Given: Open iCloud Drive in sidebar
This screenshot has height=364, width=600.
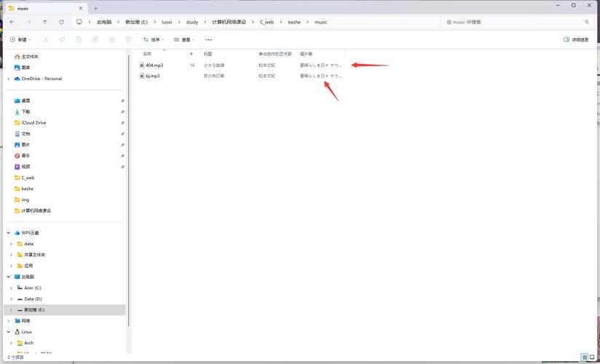Looking at the screenshot, I should click(x=31, y=122).
